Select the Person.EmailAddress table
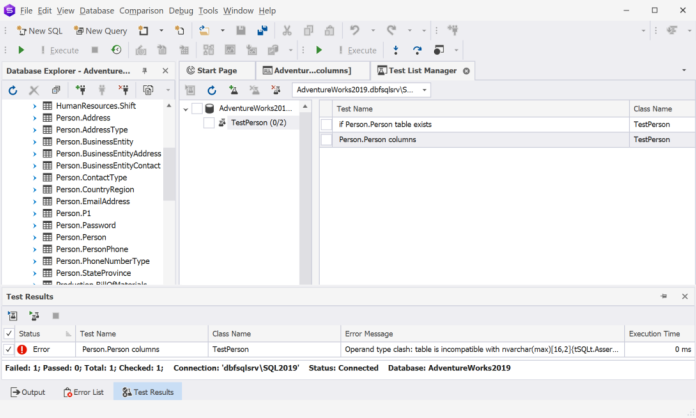 (x=92, y=201)
